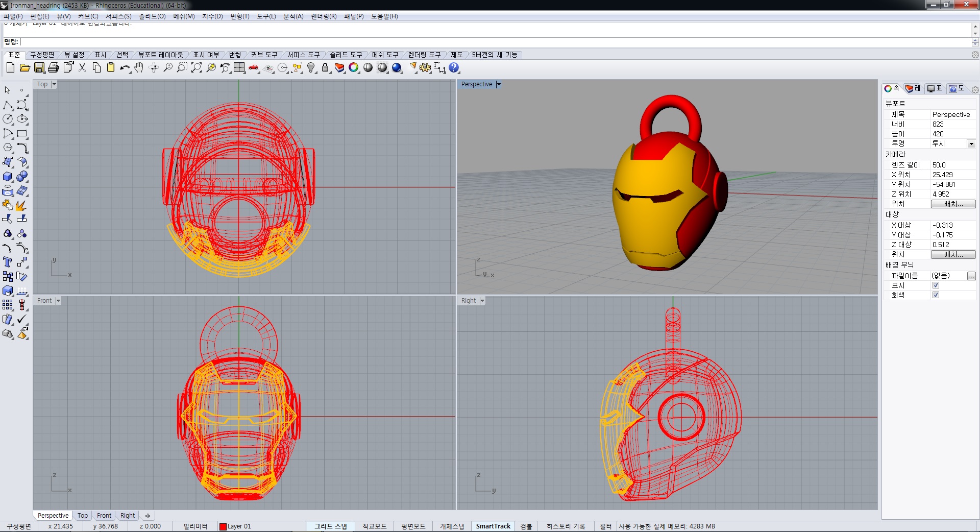Open the 솔리드(O) menu
The width and height of the screenshot is (980, 532).
tap(152, 16)
